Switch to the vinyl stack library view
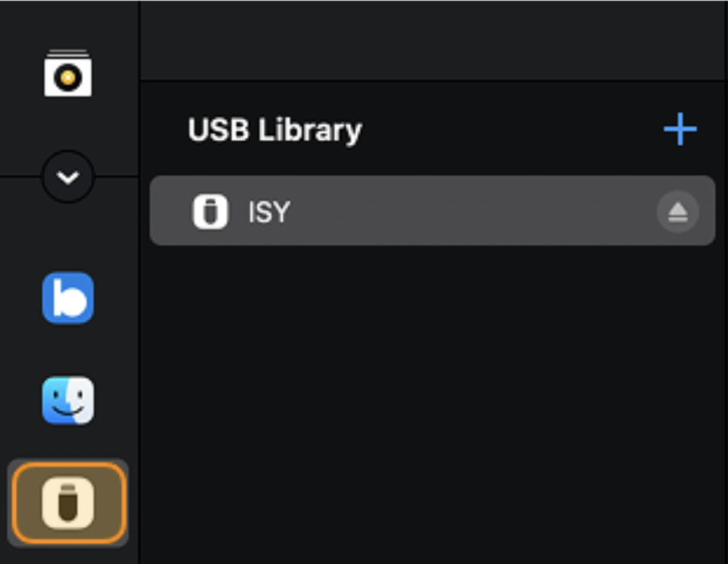728x564 pixels. pos(68,73)
